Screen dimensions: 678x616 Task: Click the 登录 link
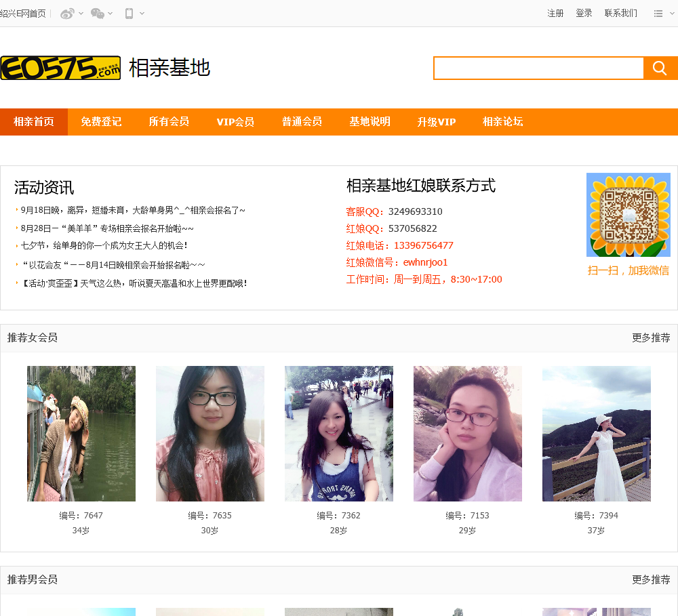click(584, 14)
